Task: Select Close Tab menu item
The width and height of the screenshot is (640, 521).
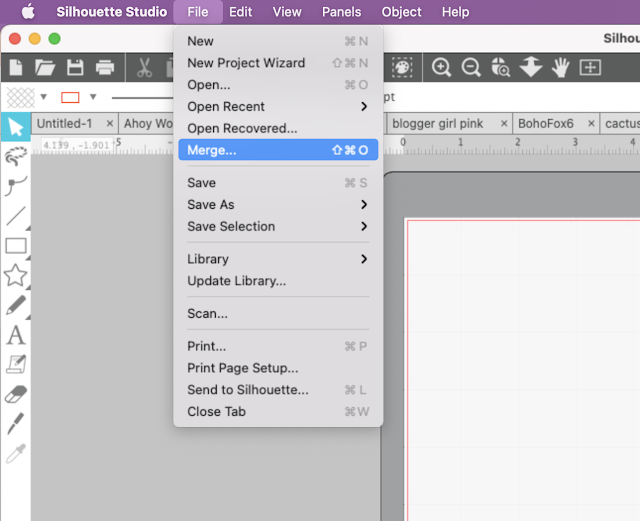Action: coord(278,411)
